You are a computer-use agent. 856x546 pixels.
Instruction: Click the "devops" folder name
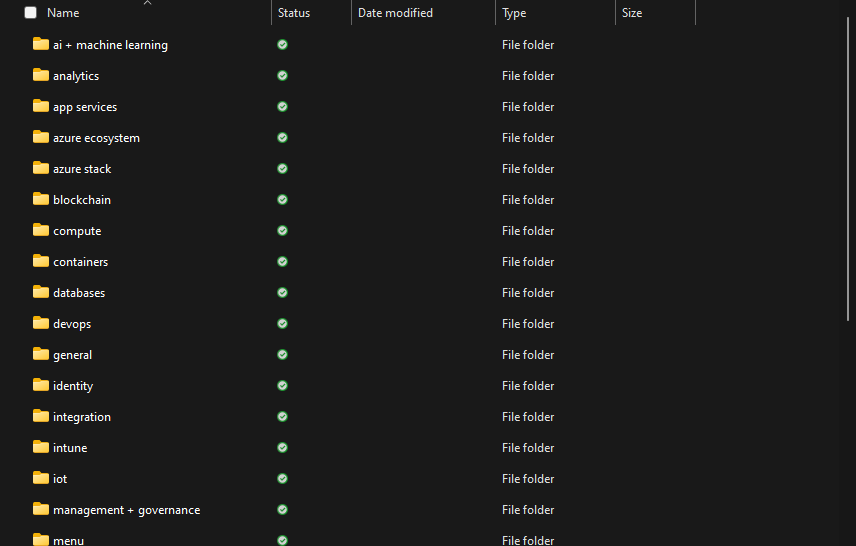72,324
